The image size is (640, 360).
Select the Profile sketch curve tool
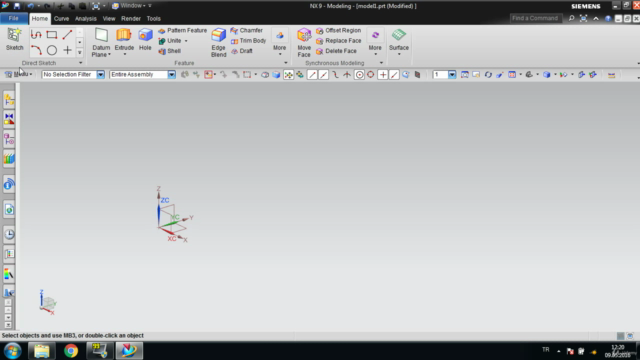[x=36, y=35]
